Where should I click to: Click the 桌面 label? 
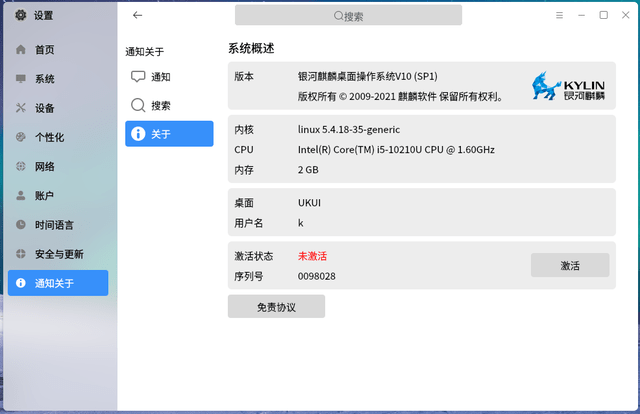click(244, 203)
